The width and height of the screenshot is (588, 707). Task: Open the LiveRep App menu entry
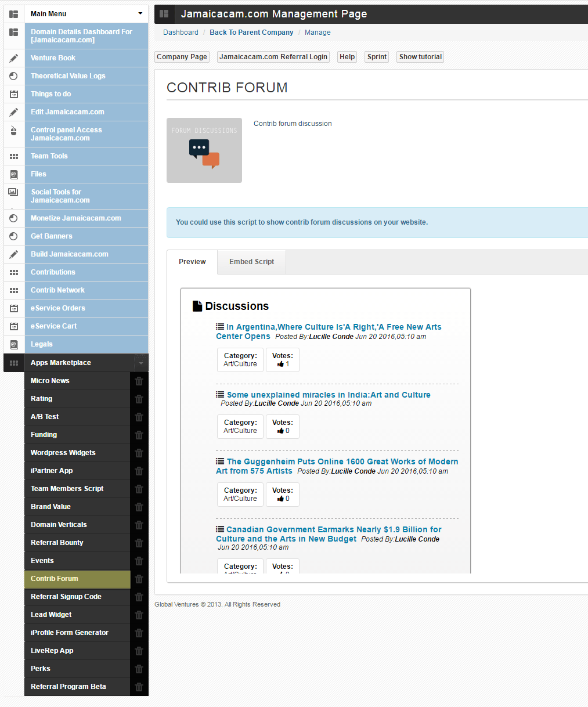[x=78, y=651]
